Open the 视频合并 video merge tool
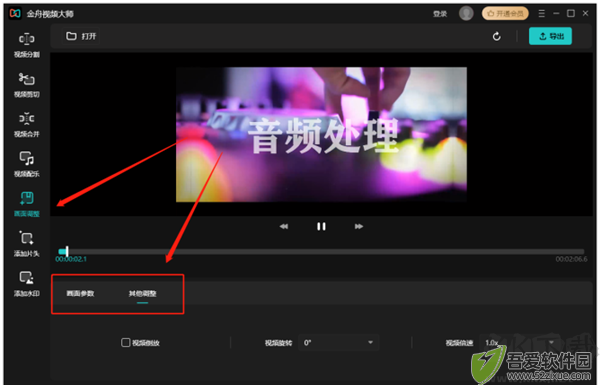This screenshot has width=600, height=385. [x=27, y=125]
